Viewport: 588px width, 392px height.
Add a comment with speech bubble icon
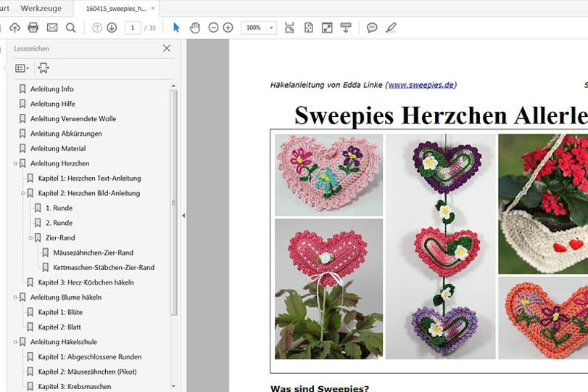pyautogui.click(x=372, y=28)
